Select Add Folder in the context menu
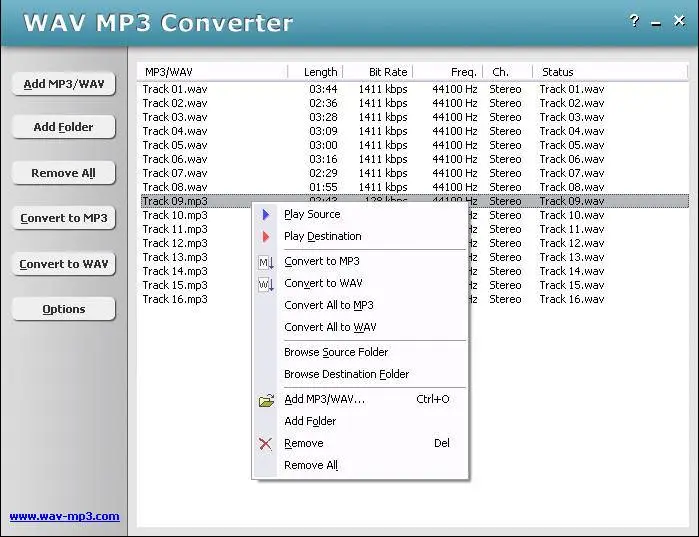This screenshot has height=537, width=699. pyautogui.click(x=360, y=421)
